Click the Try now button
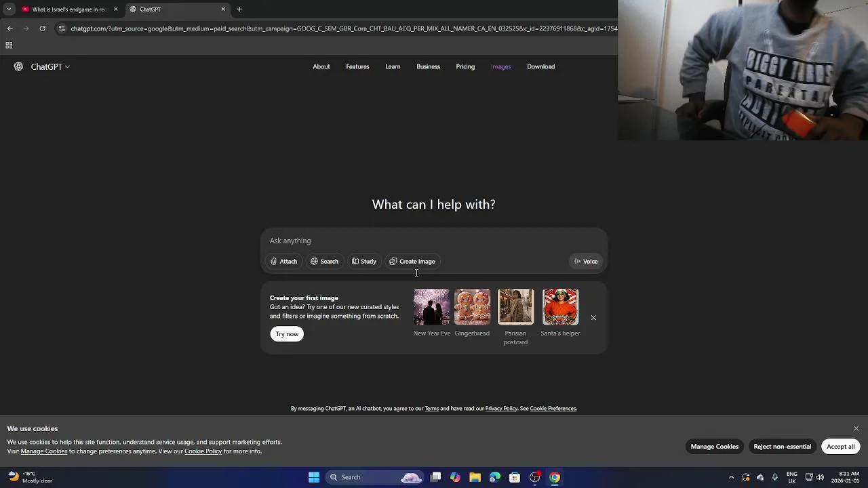Screen dimensions: 868x488 point(287,333)
